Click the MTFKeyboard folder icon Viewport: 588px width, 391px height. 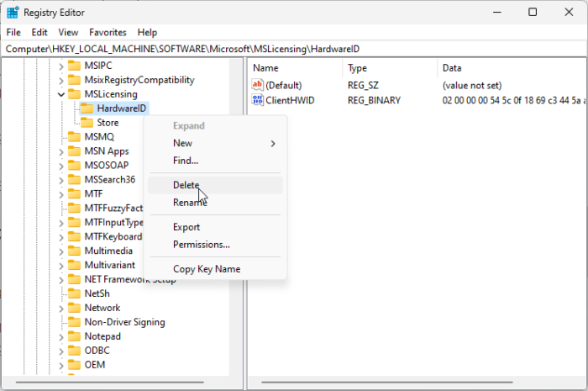(x=74, y=237)
